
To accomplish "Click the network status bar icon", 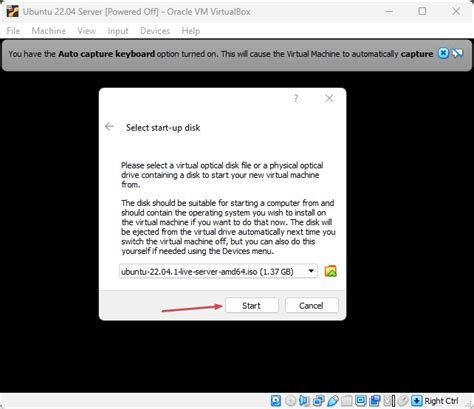I will click(319, 401).
